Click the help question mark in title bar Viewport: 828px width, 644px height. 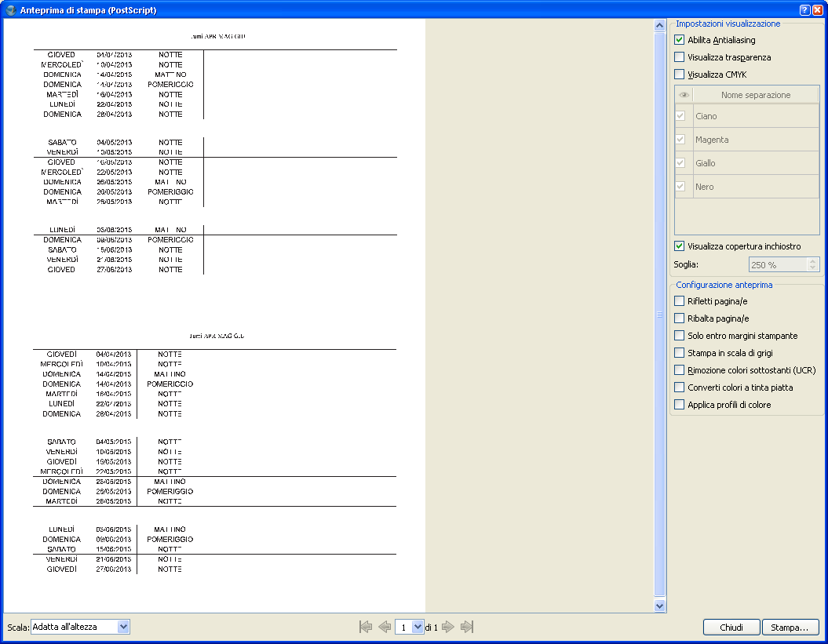(804, 10)
